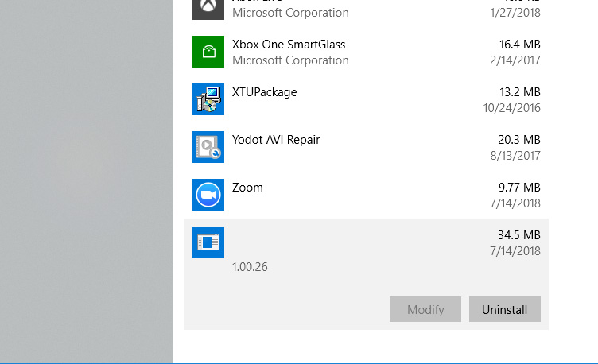Click the 2/14/2017 install date
The height and width of the screenshot is (364, 598).
click(x=515, y=60)
